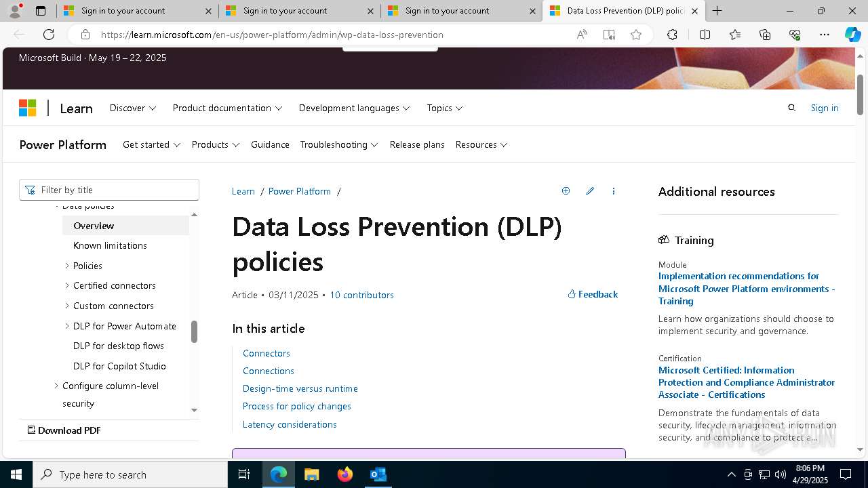This screenshot has height=488, width=868.
Task: View site information lock icon
Action: click(x=85, y=35)
